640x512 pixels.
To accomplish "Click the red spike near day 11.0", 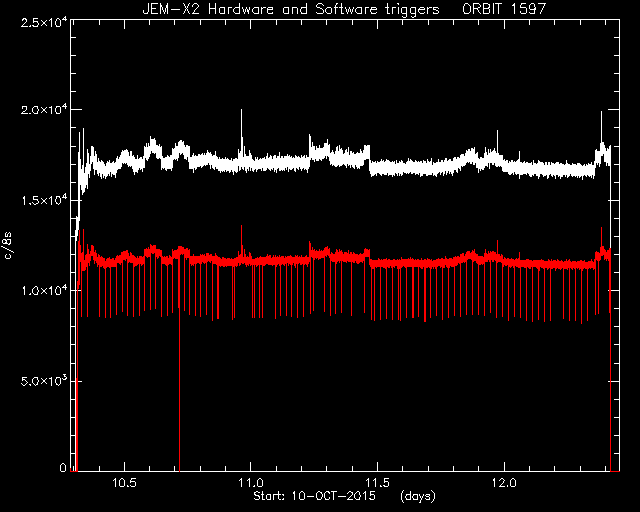I will (241, 239).
